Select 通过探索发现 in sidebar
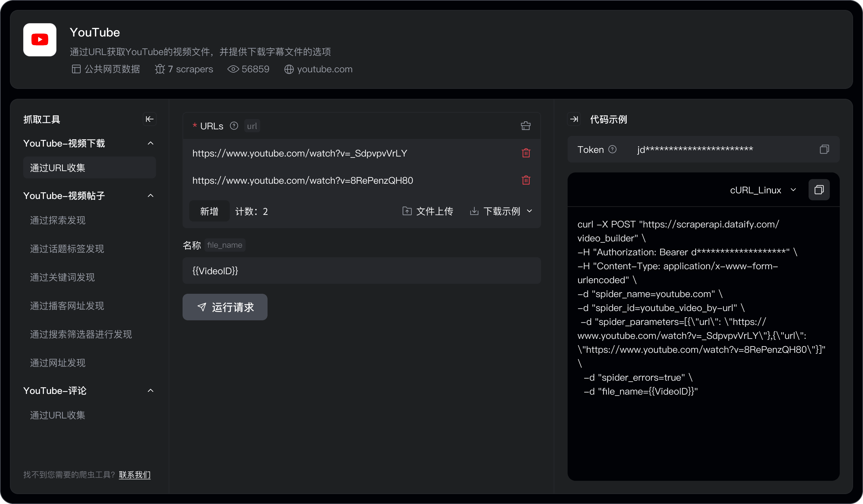 [x=57, y=220]
